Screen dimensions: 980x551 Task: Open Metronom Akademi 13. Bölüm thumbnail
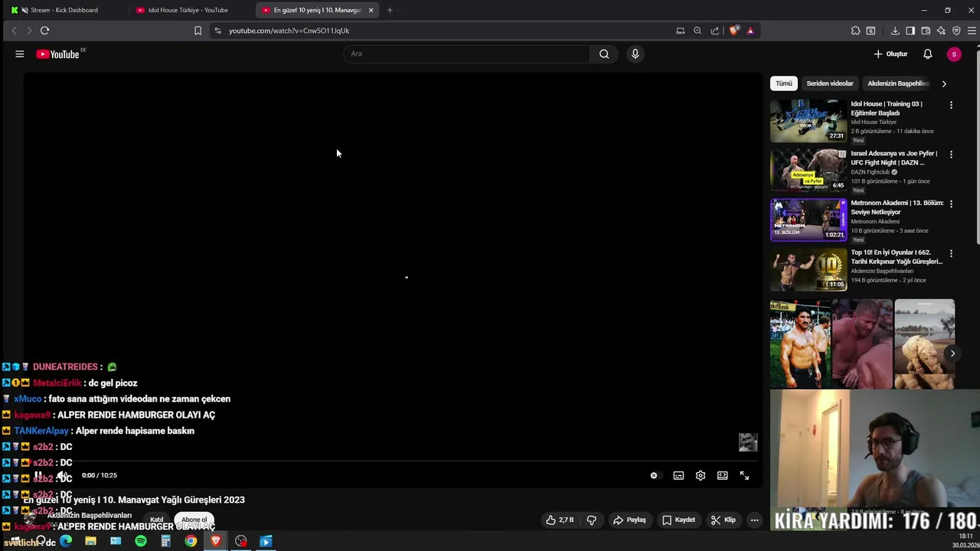(x=808, y=220)
